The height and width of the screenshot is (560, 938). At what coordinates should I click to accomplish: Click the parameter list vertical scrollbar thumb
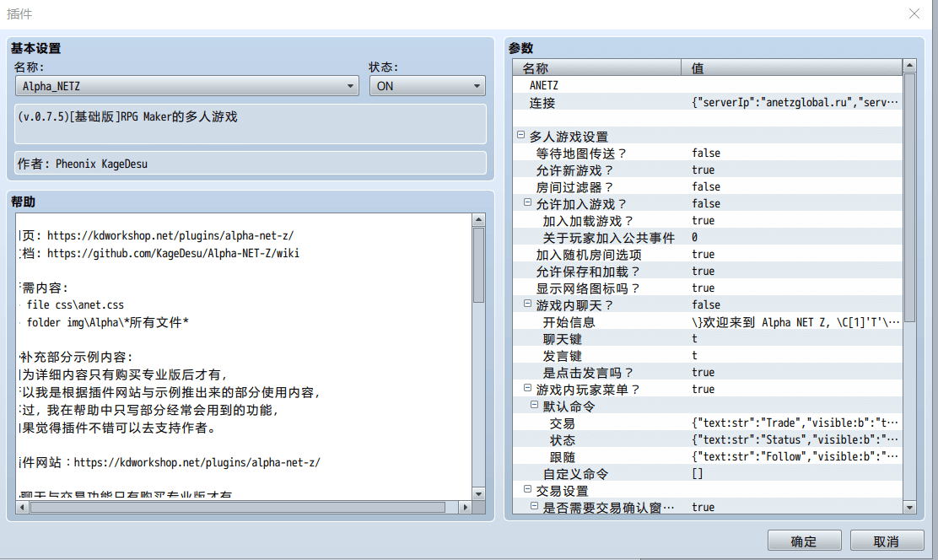(x=909, y=198)
